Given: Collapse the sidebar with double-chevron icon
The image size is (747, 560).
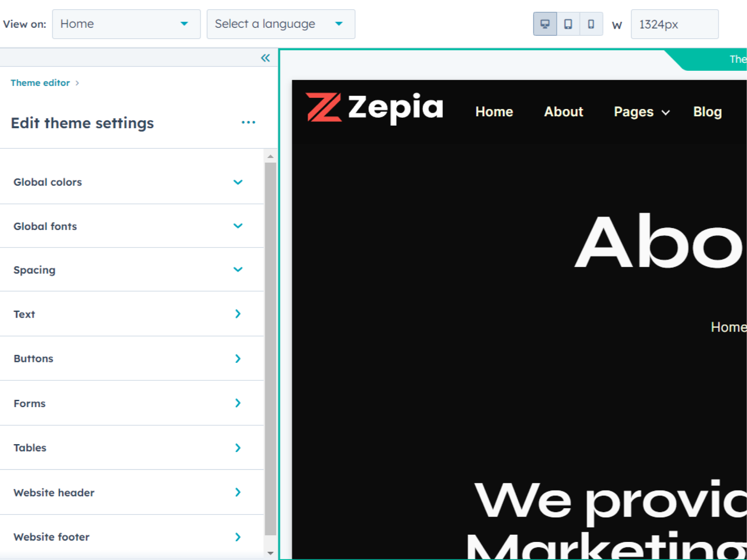Looking at the screenshot, I should 265,58.
